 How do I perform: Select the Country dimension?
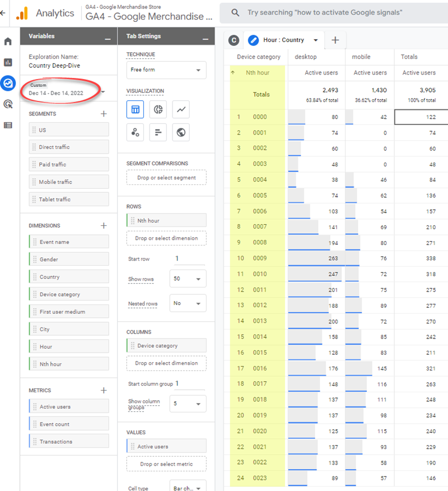point(69,277)
